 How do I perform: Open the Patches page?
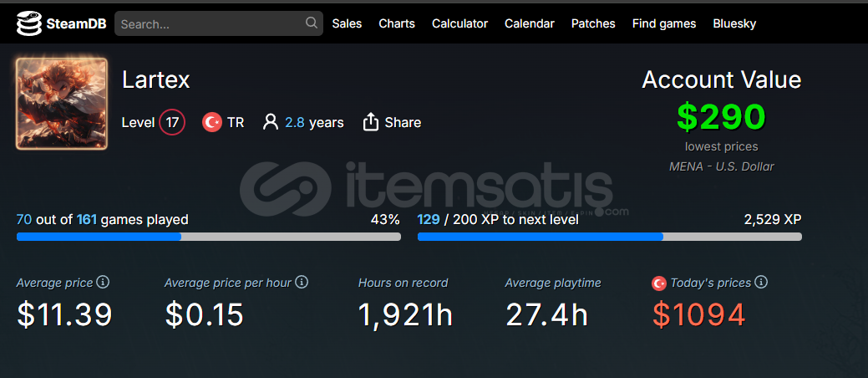[x=593, y=23]
